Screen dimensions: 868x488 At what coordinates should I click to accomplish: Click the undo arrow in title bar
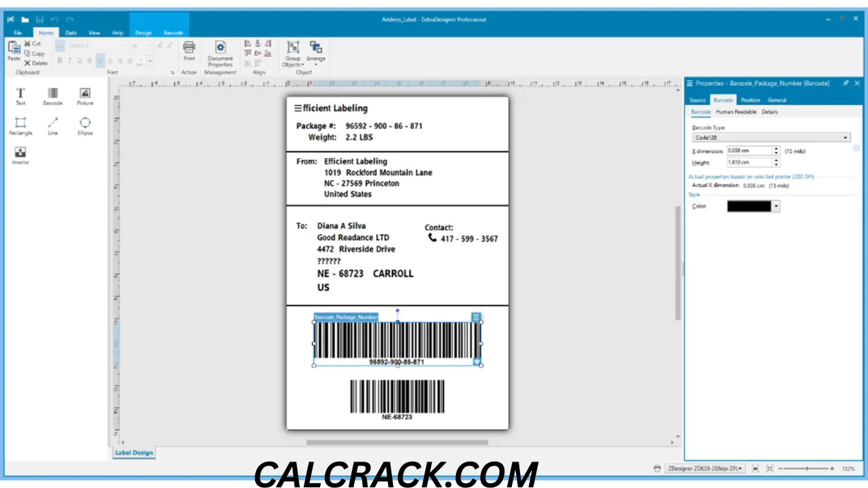(x=56, y=20)
